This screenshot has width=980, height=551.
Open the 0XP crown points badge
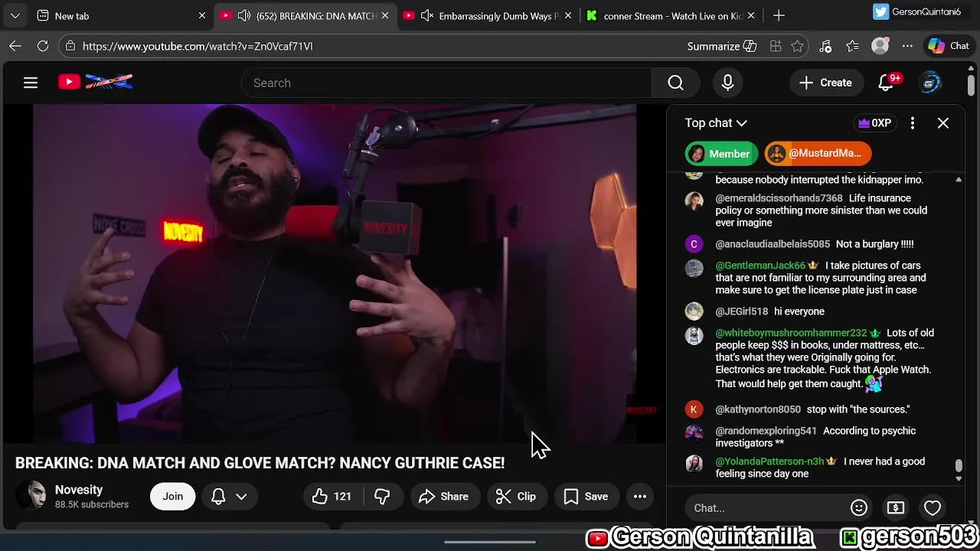click(874, 123)
